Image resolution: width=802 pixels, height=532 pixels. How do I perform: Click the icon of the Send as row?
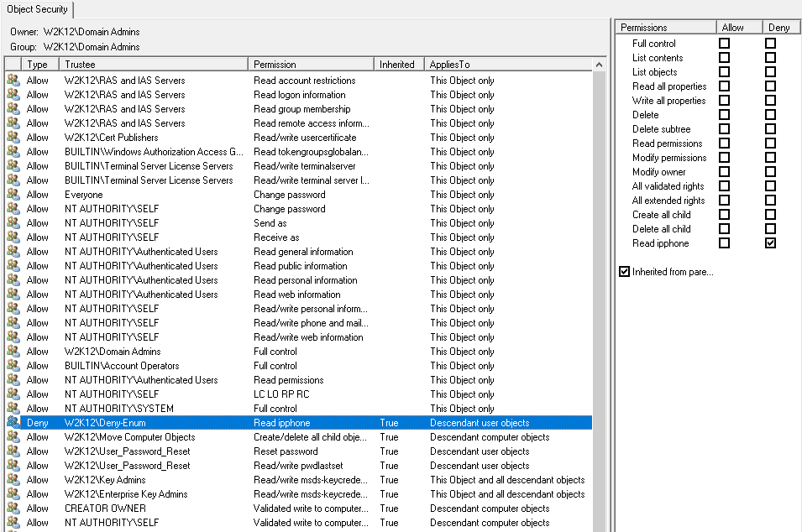click(x=13, y=223)
